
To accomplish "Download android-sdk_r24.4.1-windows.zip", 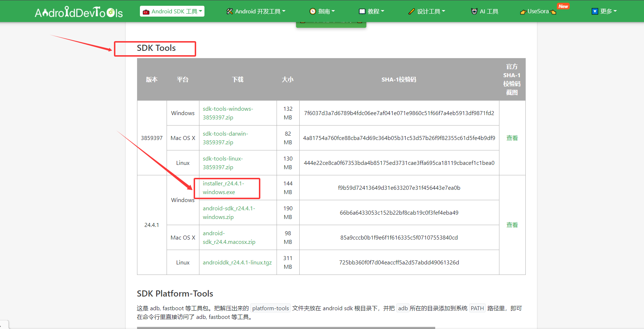I will click(229, 212).
